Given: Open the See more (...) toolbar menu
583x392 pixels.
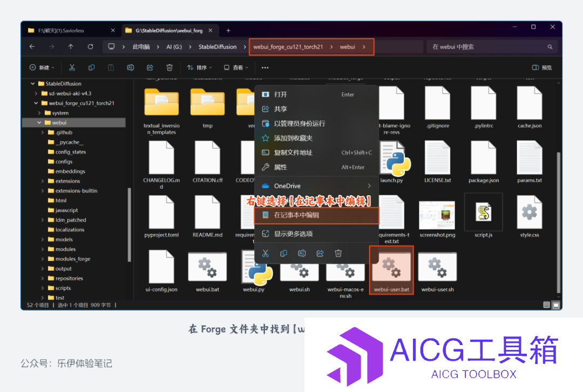Looking at the screenshot, I should click(x=265, y=67).
